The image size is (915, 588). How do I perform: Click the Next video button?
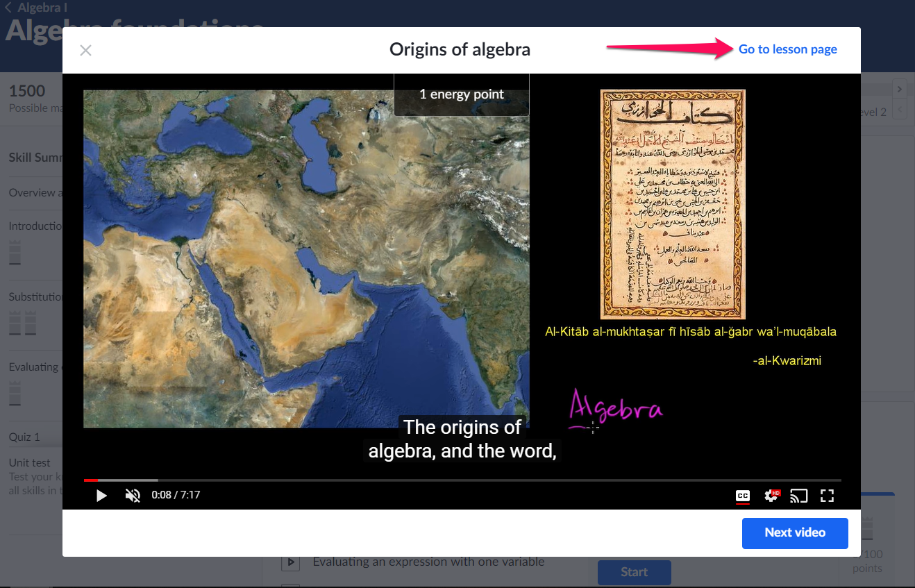click(x=795, y=533)
